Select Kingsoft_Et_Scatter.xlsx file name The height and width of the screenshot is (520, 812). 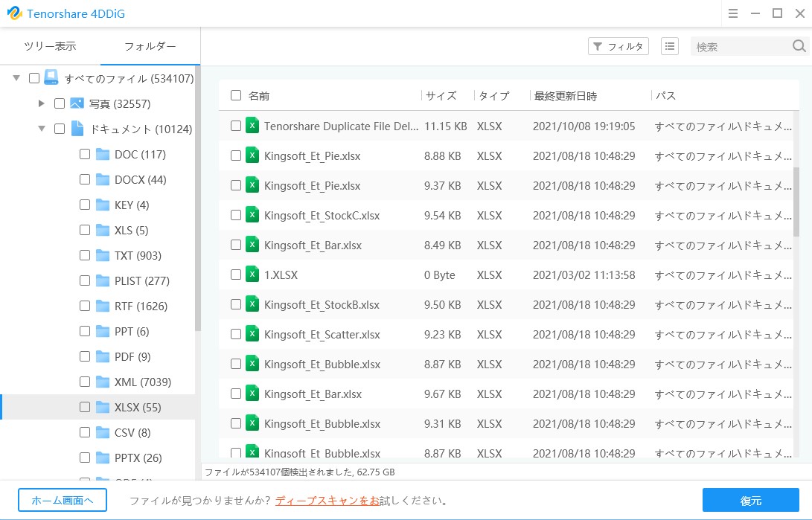[x=322, y=334]
